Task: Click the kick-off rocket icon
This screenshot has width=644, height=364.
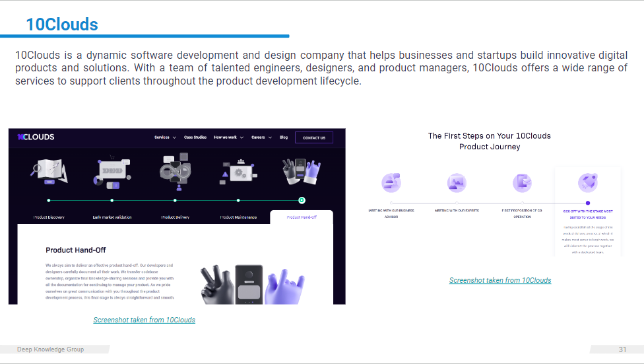Action: click(587, 182)
